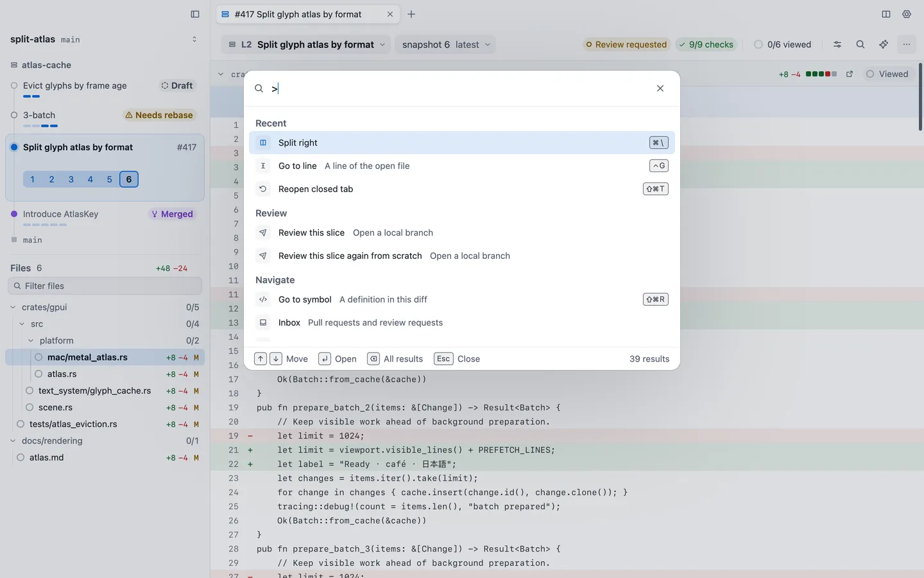924x578 pixels.
Task: Click the All results key icon
Action: click(x=373, y=359)
